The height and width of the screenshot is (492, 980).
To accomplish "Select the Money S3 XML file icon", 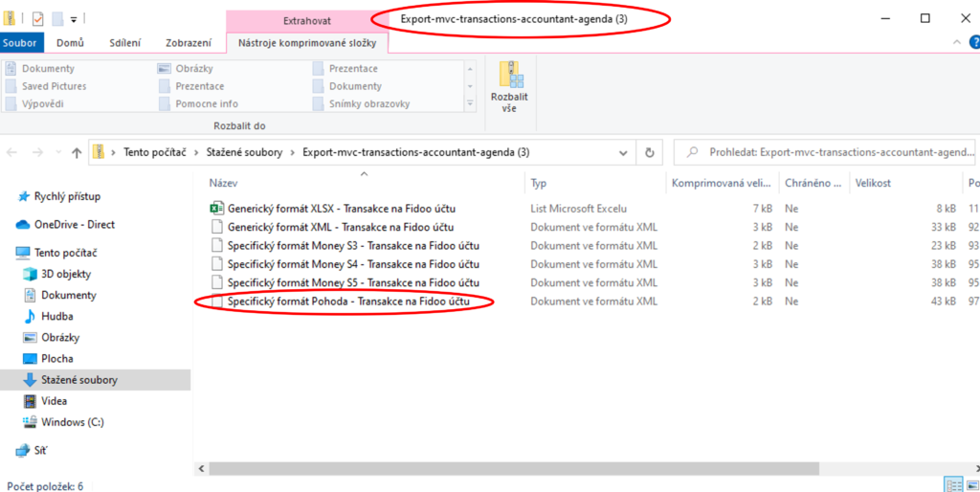I will pos(216,246).
